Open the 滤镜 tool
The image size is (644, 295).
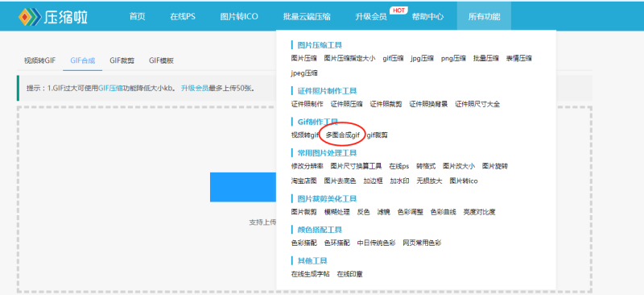(x=384, y=212)
